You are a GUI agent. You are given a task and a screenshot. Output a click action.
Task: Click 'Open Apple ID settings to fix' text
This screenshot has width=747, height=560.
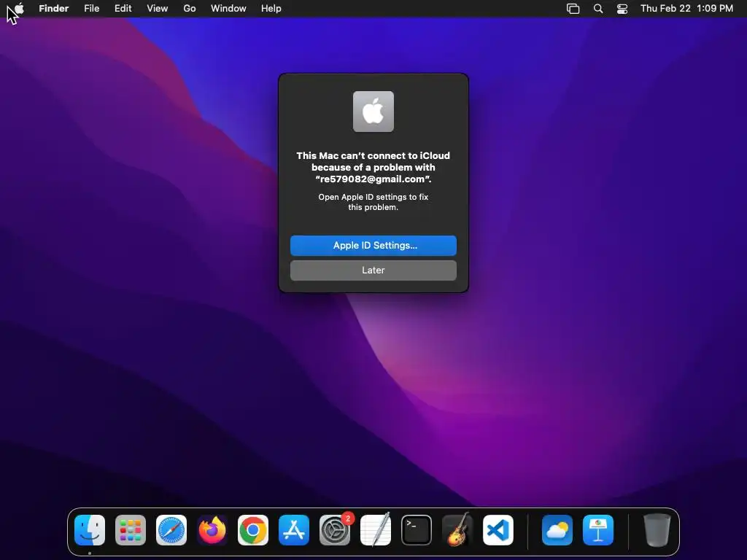pyautogui.click(x=373, y=197)
